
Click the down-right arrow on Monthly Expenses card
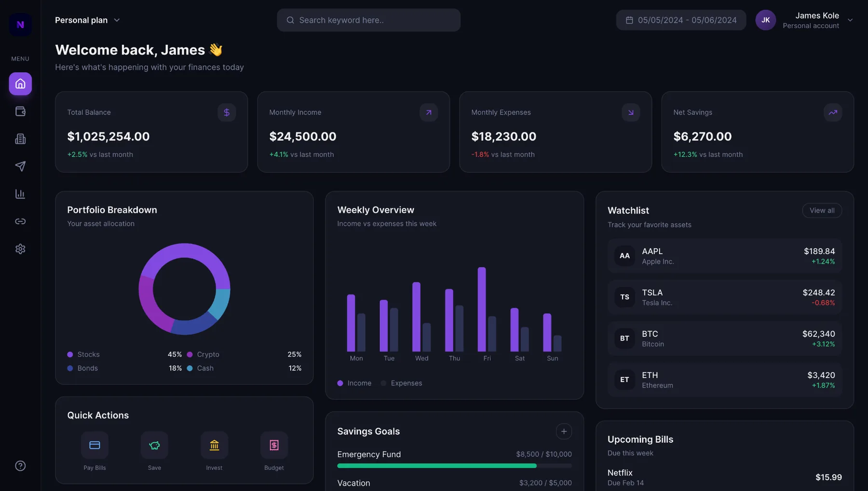point(631,112)
